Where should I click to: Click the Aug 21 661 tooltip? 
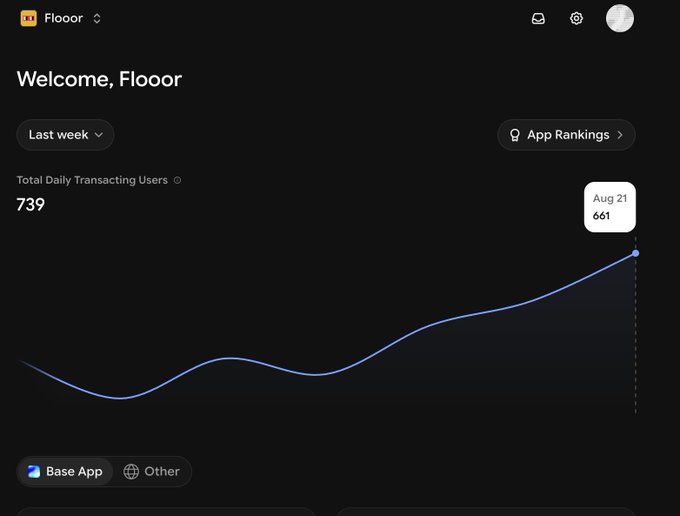(610, 207)
